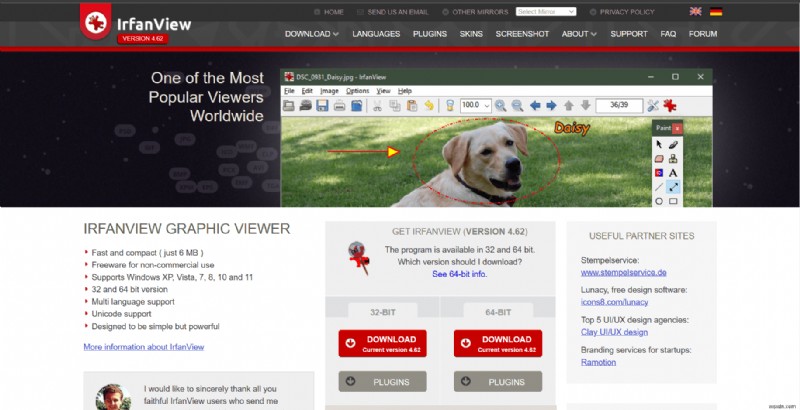Screen dimensions: 800x410
Task: Click the German flag icon
Action: pyautogui.click(x=716, y=11)
